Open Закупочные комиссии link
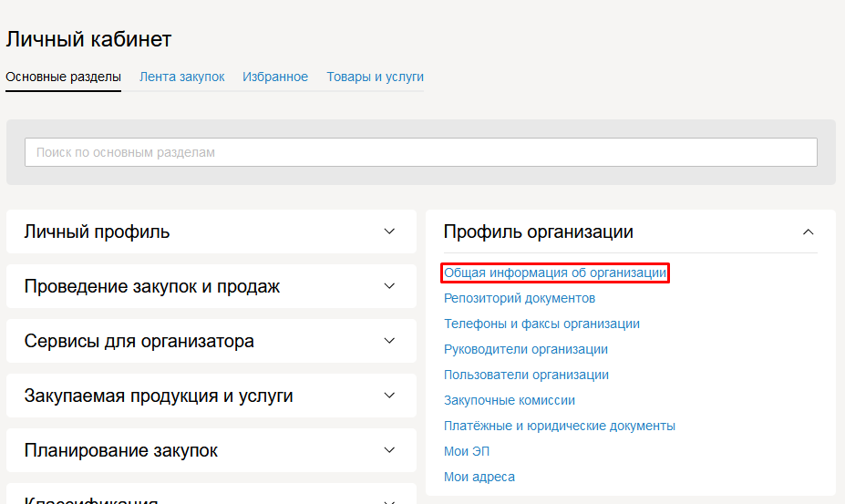This screenshot has width=845, height=504. coord(509,400)
